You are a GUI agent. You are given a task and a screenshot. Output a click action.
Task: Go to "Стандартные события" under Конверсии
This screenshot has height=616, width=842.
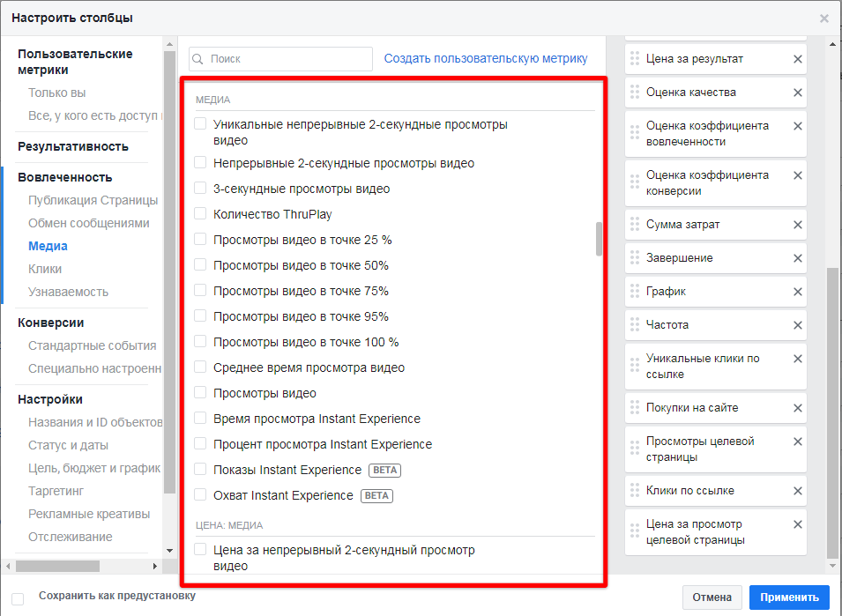pyautogui.click(x=92, y=345)
